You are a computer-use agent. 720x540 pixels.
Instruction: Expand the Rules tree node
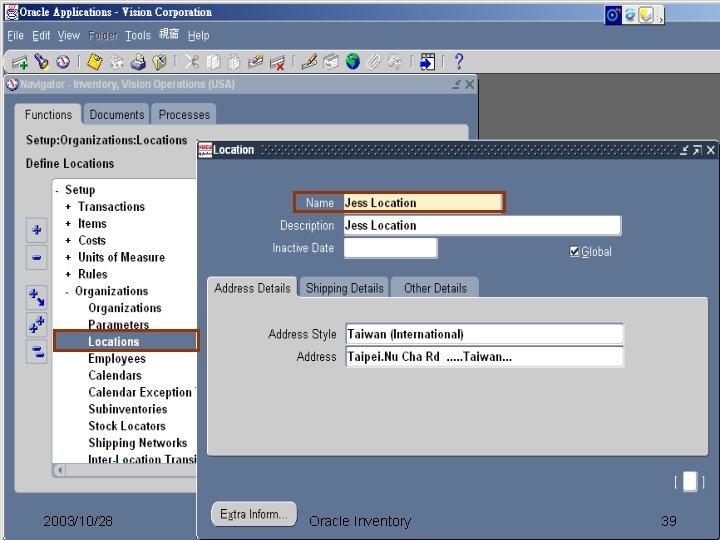(x=68, y=274)
